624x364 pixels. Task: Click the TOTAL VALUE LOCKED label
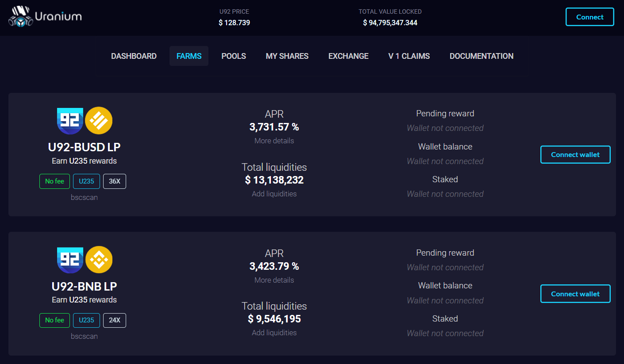click(390, 11)
